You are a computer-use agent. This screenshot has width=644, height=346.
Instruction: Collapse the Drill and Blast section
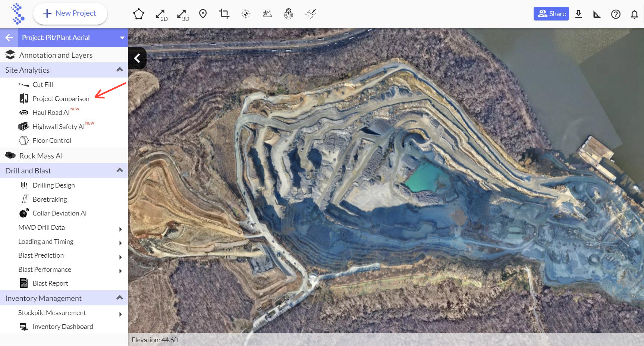120,170
